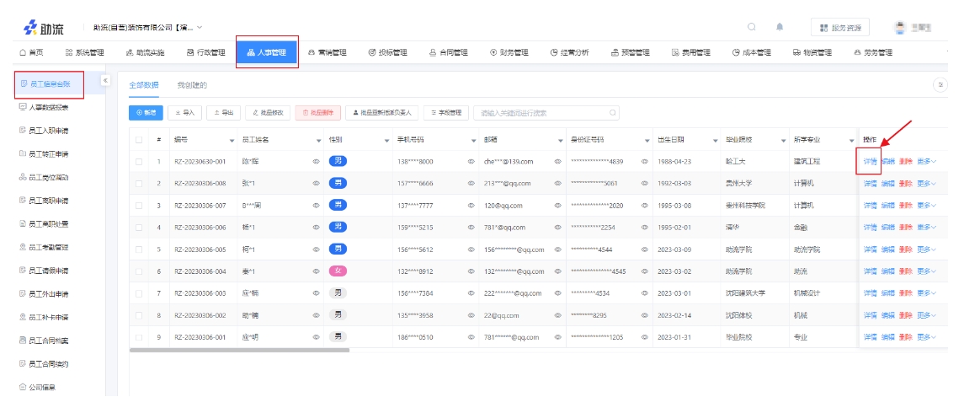
Task: Check the row checkbox for RZ-20230306-008
Action: 139,183
